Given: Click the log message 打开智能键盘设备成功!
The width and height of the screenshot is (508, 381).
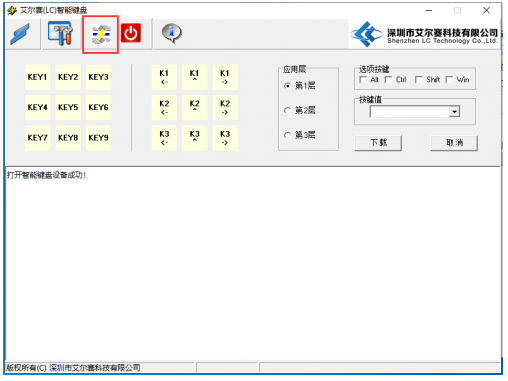Looking at the screenshot, I should point(46,175).
